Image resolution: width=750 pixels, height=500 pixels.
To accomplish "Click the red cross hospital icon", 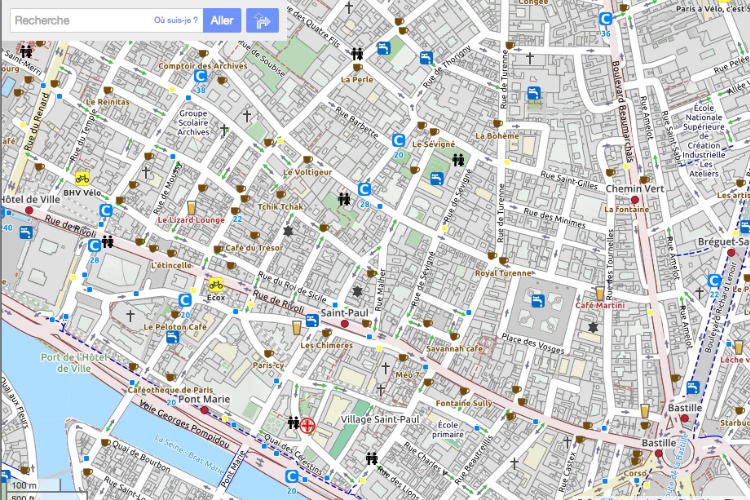I will coord(308,425).
